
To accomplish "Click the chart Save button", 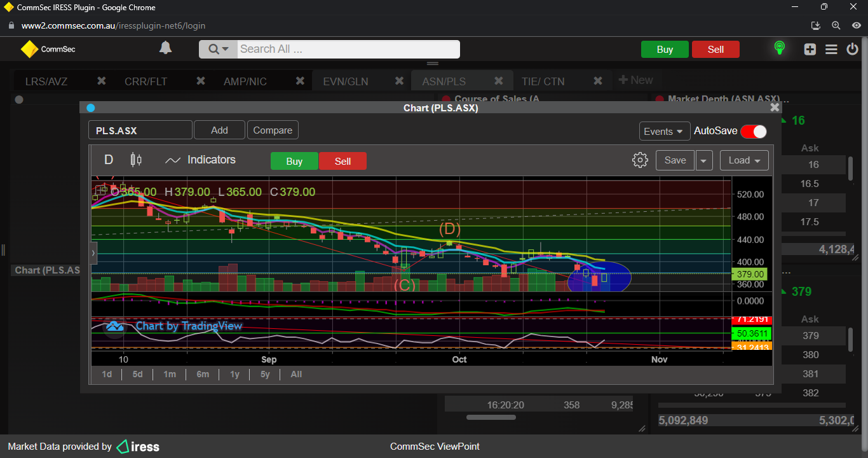I will point(675,160).
